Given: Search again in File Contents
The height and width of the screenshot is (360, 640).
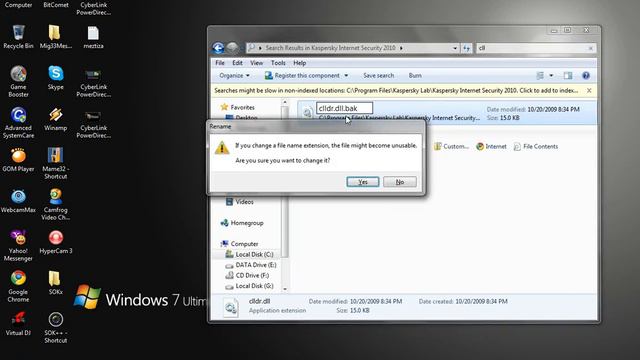Looking at the screenshot, I should point(536,146).
